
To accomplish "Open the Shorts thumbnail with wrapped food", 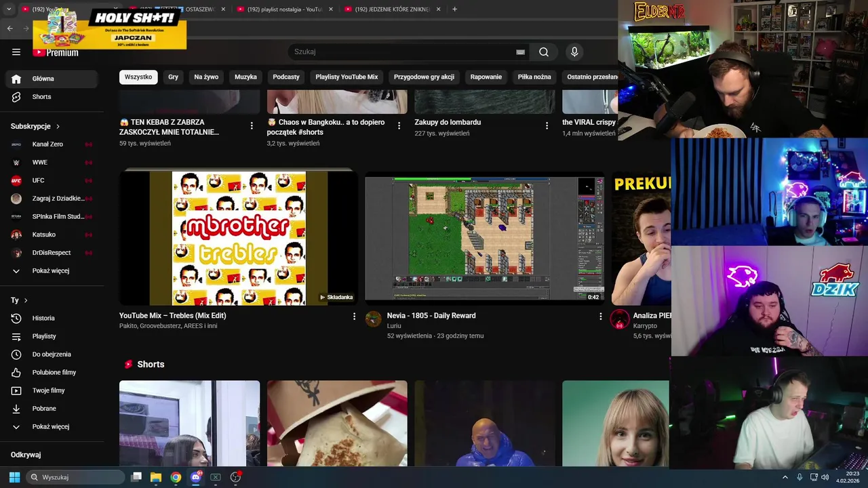I will click(337, 424).
